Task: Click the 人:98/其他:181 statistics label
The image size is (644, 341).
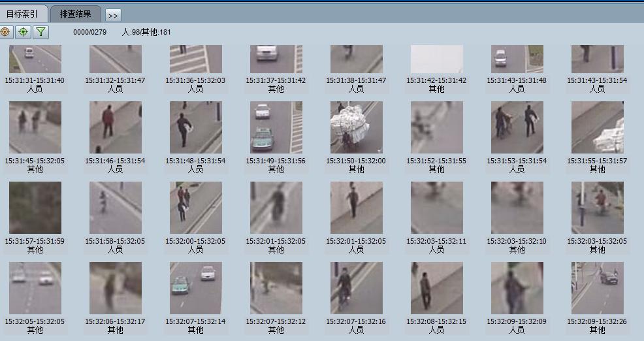Action: (x=146, y=32)
